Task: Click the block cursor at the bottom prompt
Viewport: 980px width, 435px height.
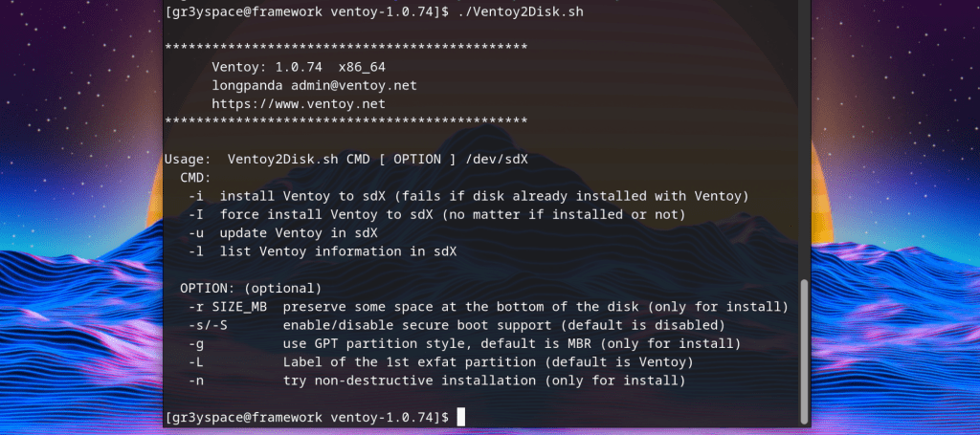Action: pyautogui.click(x=461, y=417)
